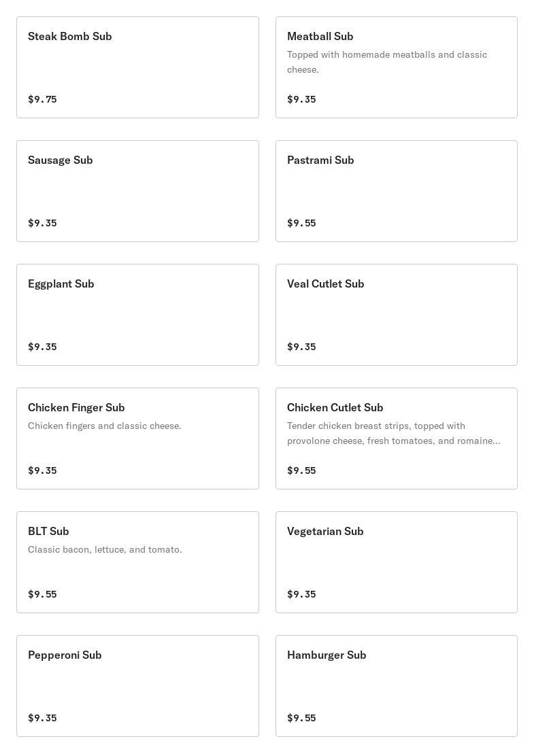Open the Vegetarian Sub card
The image size is (534, 756).
pyautogui.click(x=397, y=562)
